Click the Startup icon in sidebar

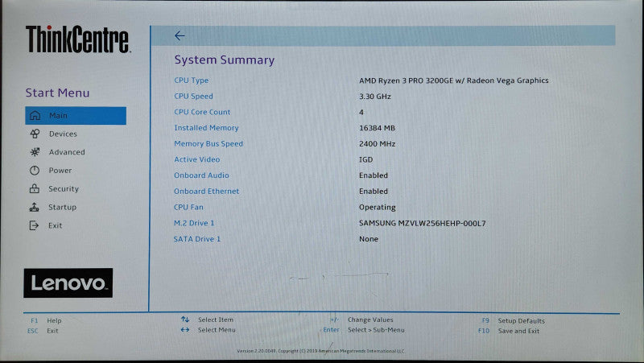[x=34, y=208]
